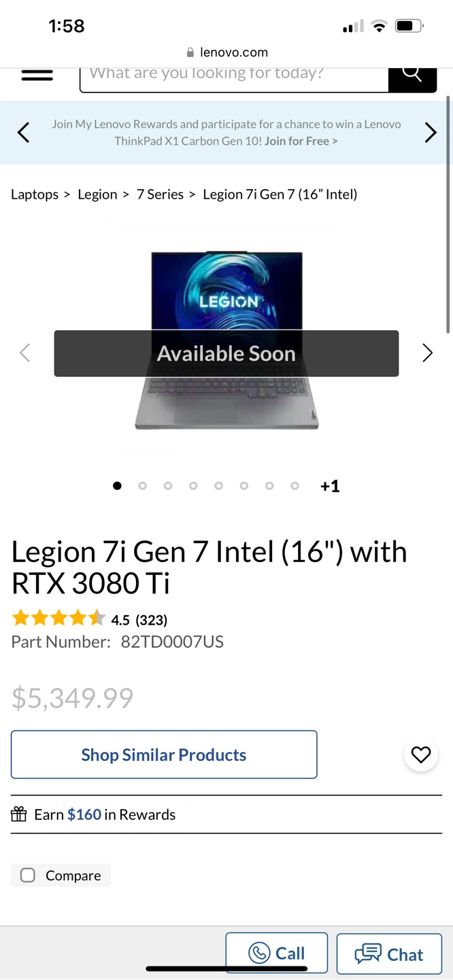453x980 pixels.
Task: Tap the search magnifier icon
Action: click(x=412, y=73)
